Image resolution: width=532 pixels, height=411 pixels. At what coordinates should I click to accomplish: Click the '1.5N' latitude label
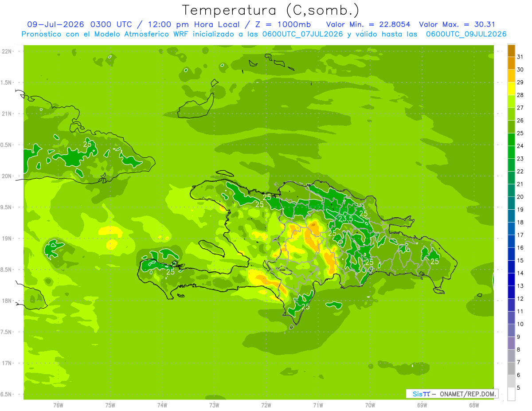pyautogui.click(x=6, y=82)
